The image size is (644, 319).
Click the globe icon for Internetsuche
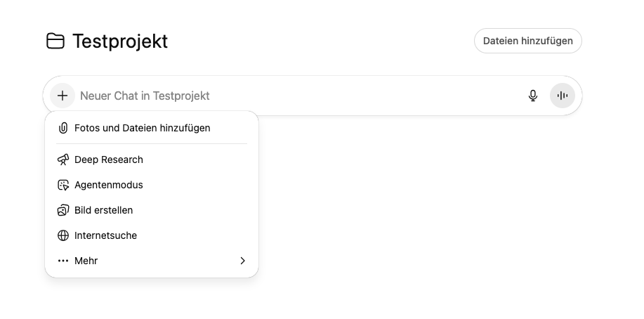click(63, 235)
